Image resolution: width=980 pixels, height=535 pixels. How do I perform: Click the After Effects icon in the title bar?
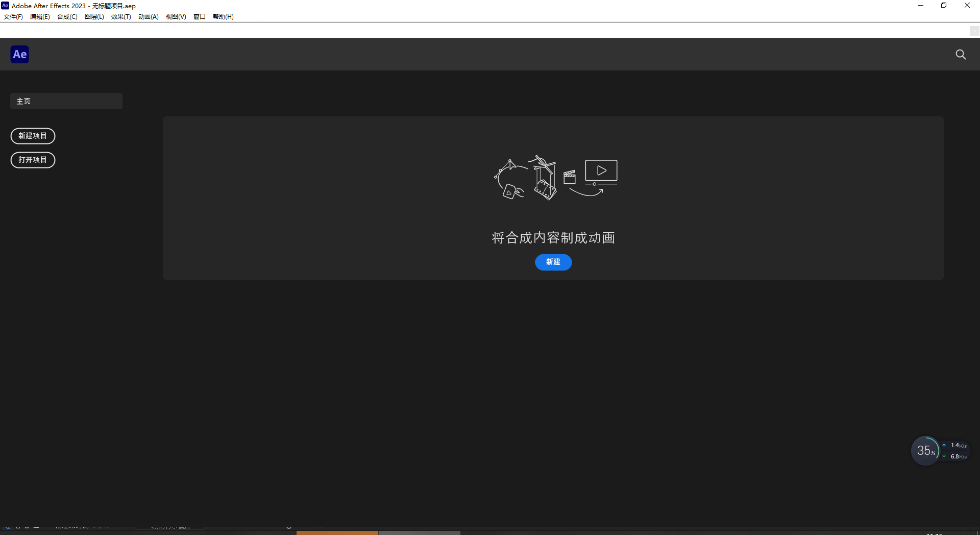click(5, 6)
